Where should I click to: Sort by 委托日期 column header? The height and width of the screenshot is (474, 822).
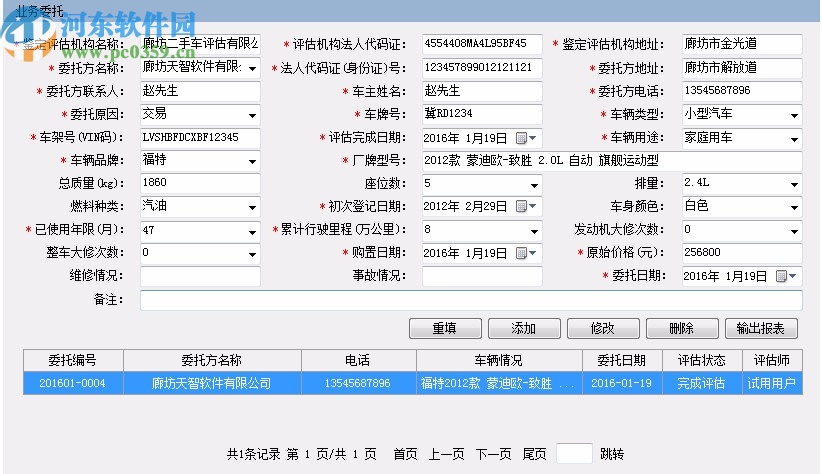tap(622, 360)
